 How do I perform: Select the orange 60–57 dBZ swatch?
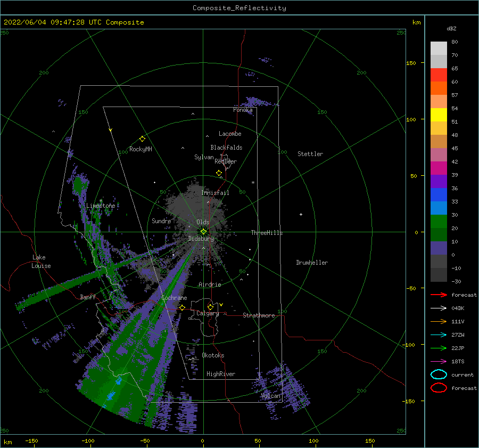tap(439, 88)
